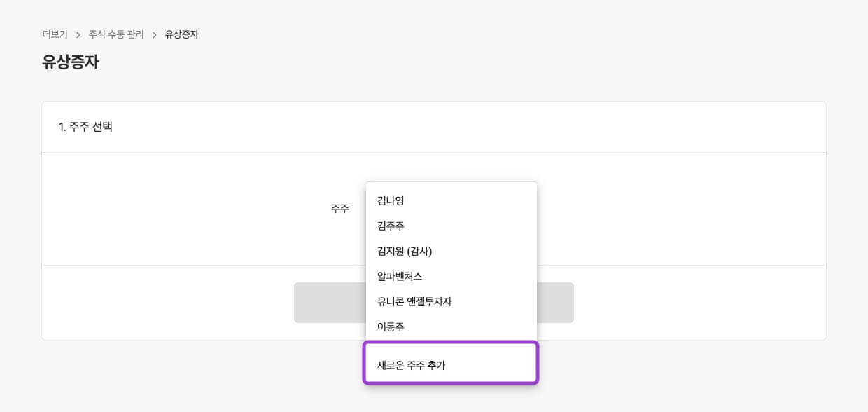
Task: Click the divider line above 새로운 주주 추가
Action: coord(451,340)
